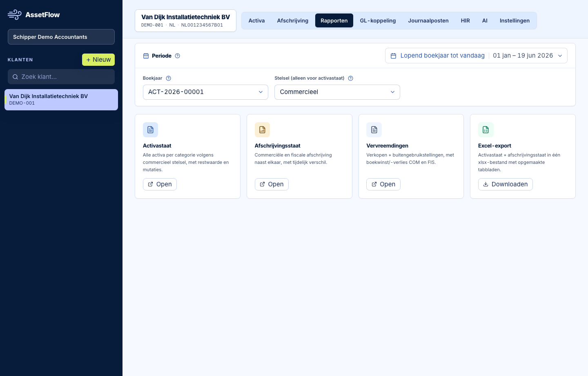The width and height of the screenshot is (588, 376).
Task: Select the Rapporten tab
Action: click(x=334, y=20)
